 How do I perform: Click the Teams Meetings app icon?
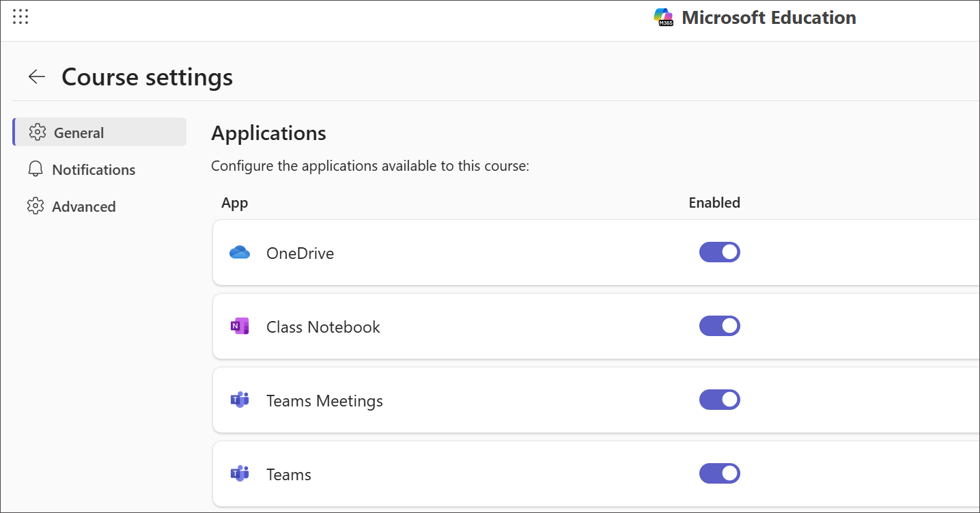point(240,400)
